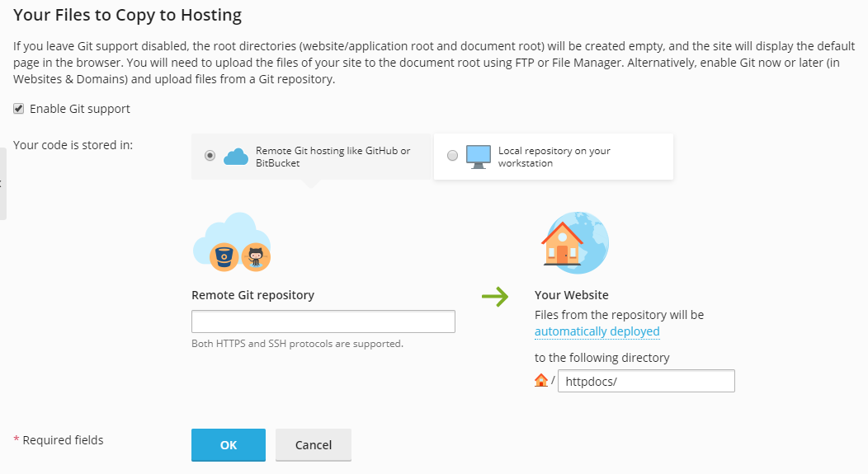Image resolution: width=868 pixels, height=474 pixels.
Task: Select the Local repository radio button
Action: pyautogui.click(x=452, y=156)
